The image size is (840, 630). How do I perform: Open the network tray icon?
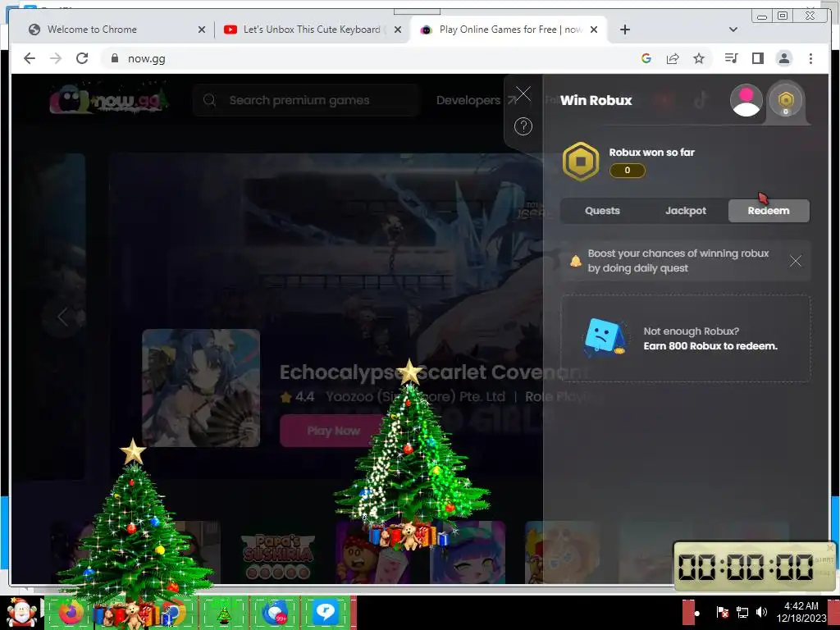pyautogui.click(x=742, y=612)
